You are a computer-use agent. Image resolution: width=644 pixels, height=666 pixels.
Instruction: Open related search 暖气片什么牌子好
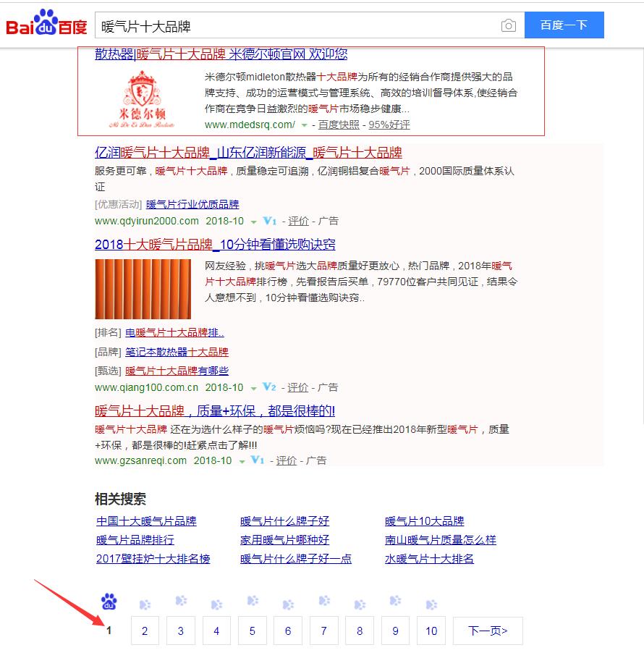coord(285,521)
